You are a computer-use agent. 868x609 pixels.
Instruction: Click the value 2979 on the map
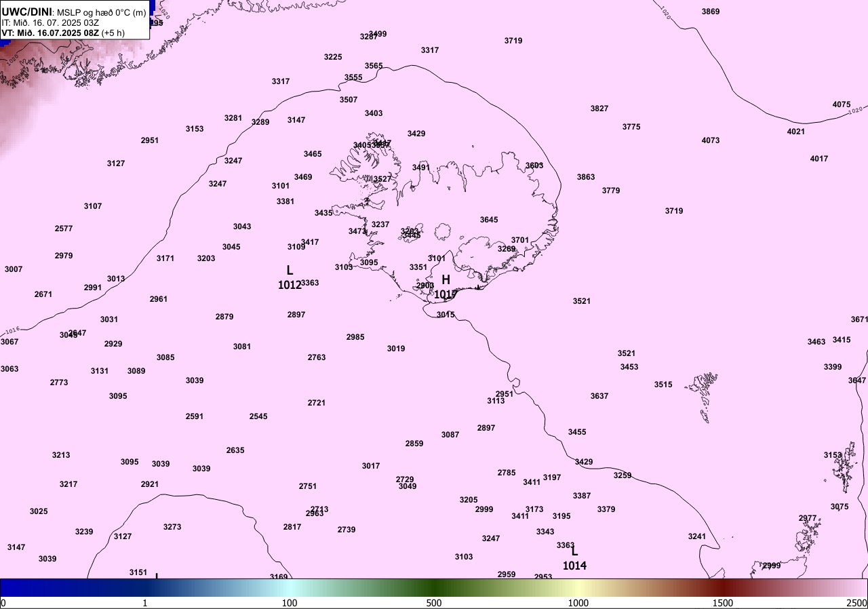[x=64, y=256]
